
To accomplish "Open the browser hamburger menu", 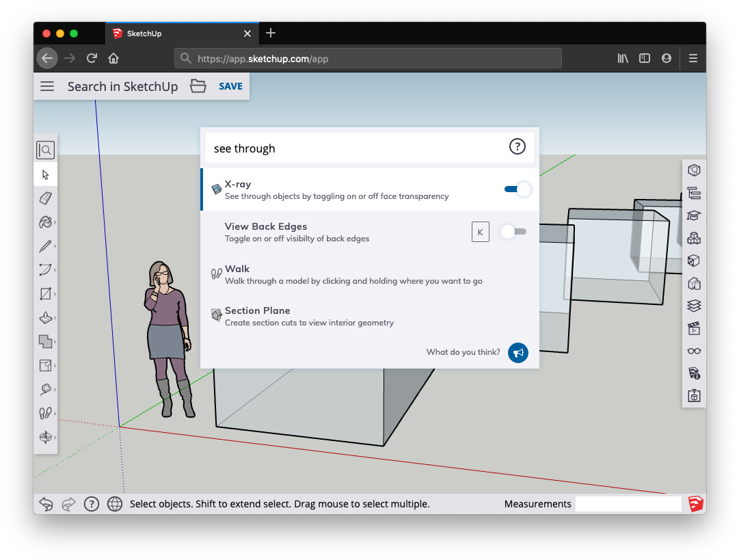I will click(693, 58).
